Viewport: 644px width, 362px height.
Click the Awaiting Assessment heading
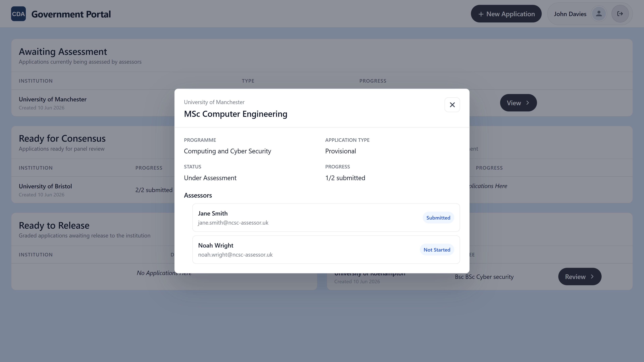pyautogui.click(x=63, y=52)
